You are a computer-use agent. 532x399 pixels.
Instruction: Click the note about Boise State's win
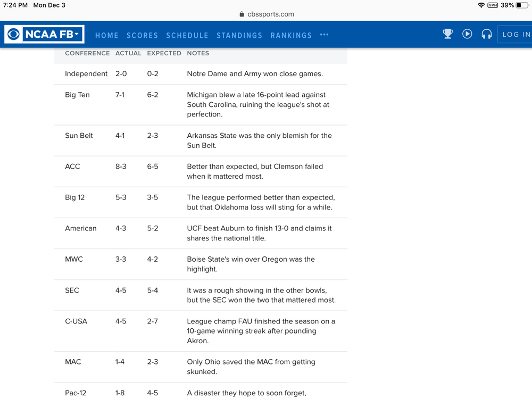(x=251, y=264)
